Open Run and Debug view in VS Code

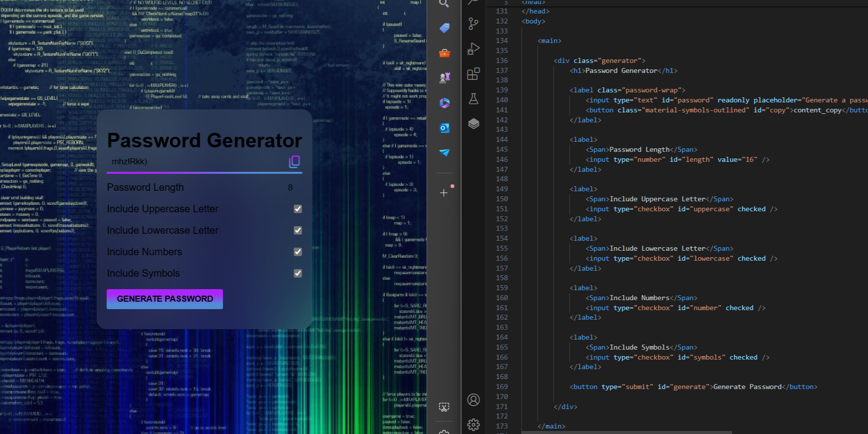(473, 48)
